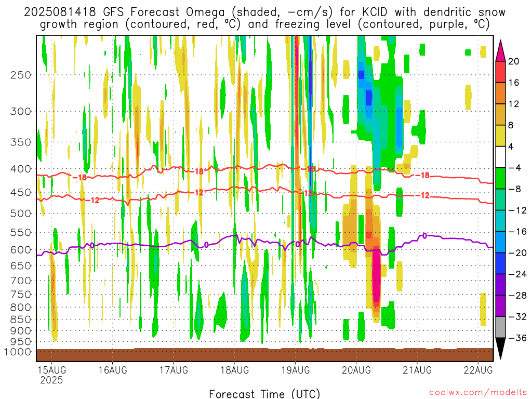
Task: Click the 350 pressure level label
Action: point(21,142)
